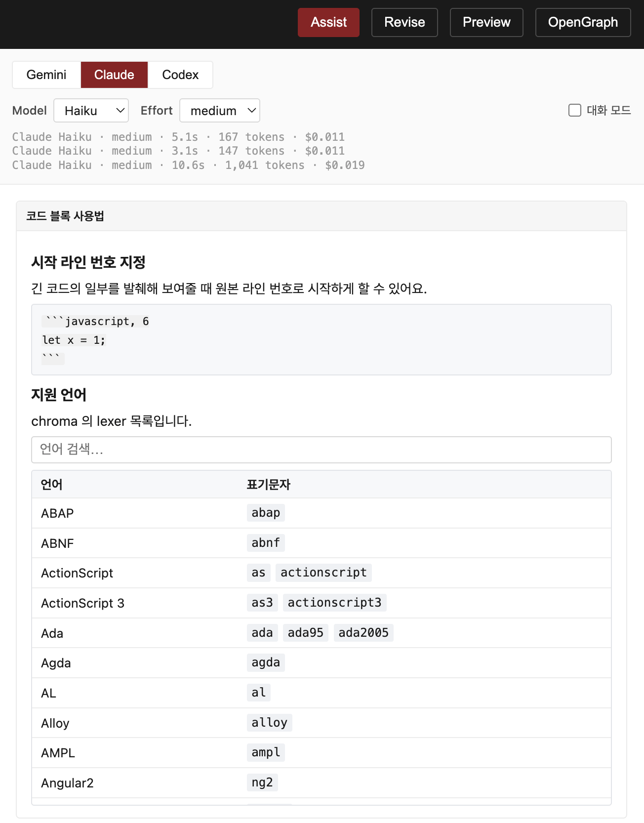This screenshot has height=823, width=644.
Task: Click the 'let x = 1;' code line
Action: point(74,340)
